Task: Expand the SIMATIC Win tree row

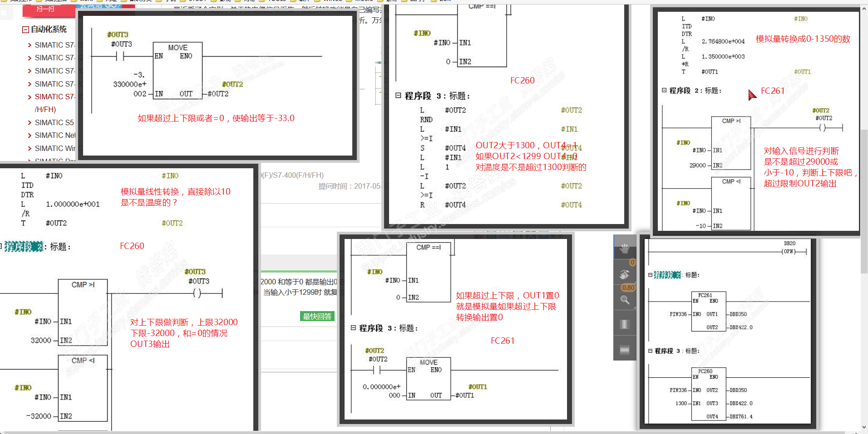Action: (x=30, y=149)
